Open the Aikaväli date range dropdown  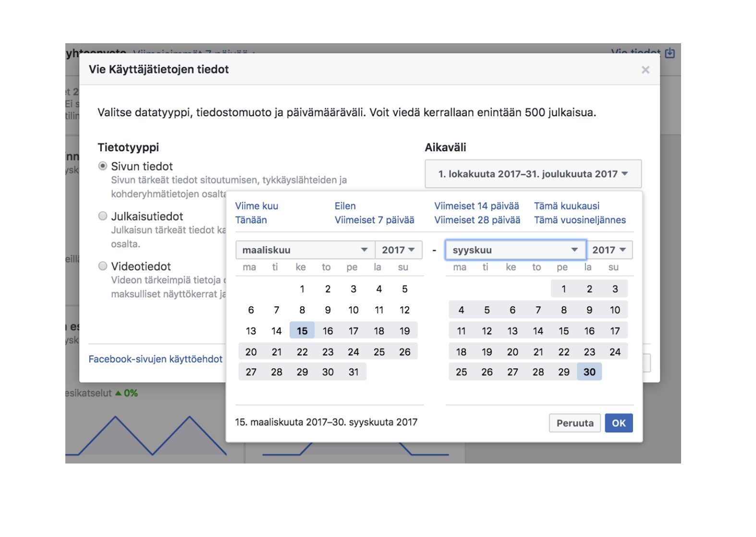point(533,174)
